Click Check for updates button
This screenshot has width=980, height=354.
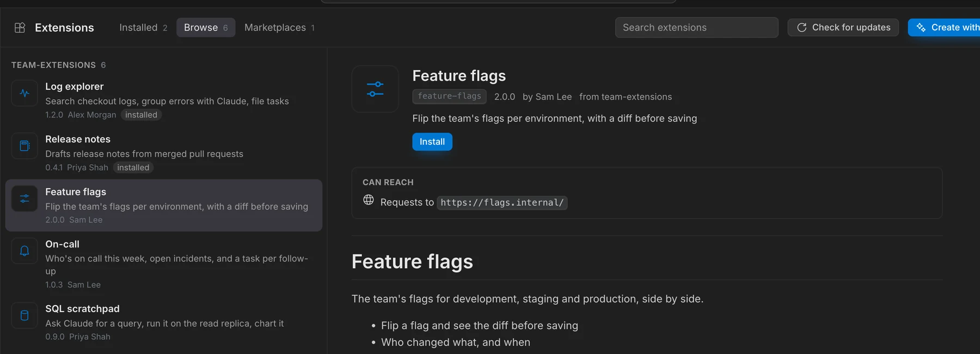click(x=843, y=27)
